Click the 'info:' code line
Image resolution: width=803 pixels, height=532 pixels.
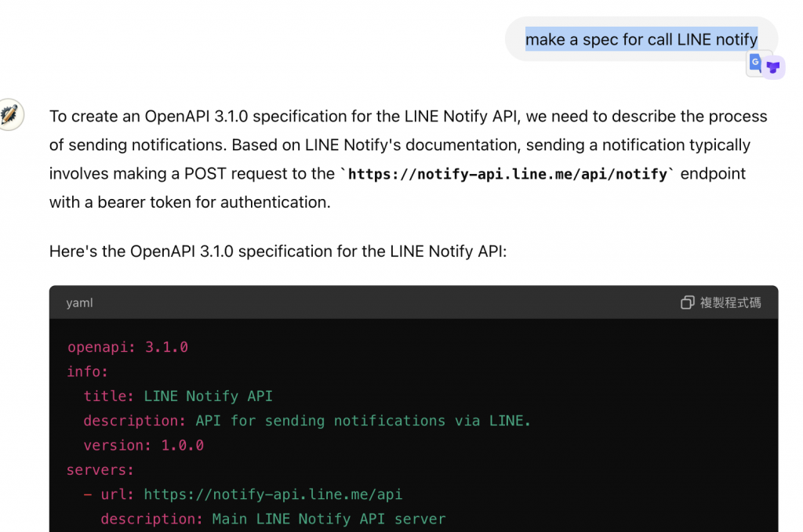click(88, 371)
